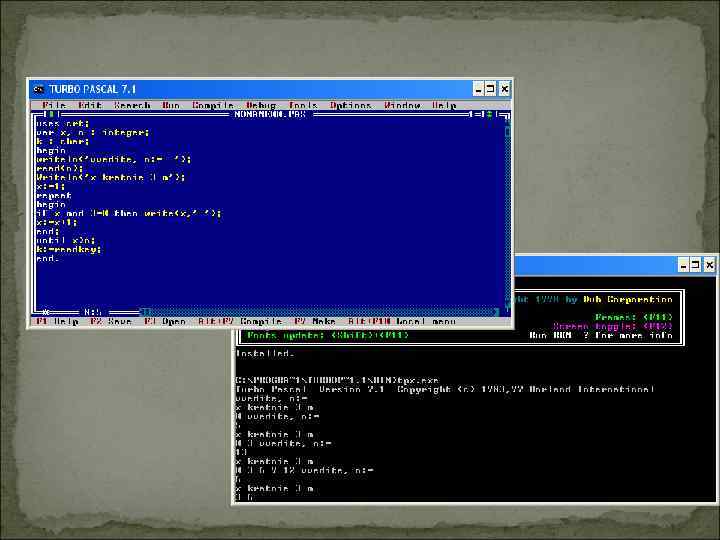Click the writeln('vvedite, n= ') code line
Viewport: 720px width, 540px height.
point(113,159)
